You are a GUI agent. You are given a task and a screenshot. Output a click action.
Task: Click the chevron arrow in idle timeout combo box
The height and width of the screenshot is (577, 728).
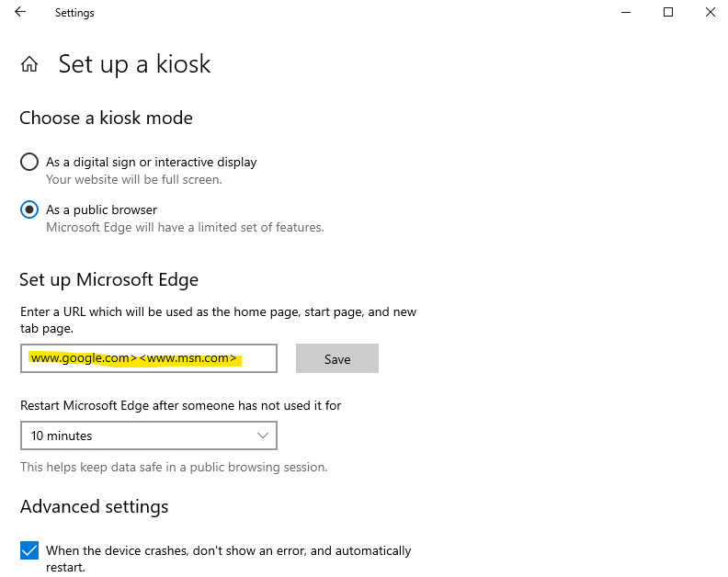tap(263, 436)
